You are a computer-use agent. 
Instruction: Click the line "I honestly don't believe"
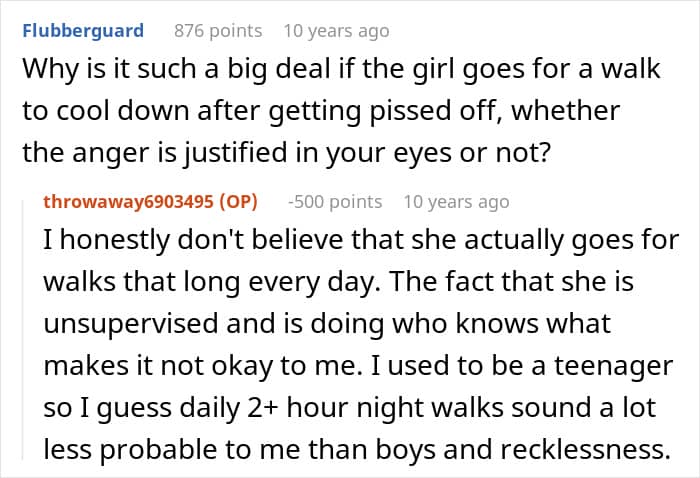pyautogui.click(x=362, y=242)
